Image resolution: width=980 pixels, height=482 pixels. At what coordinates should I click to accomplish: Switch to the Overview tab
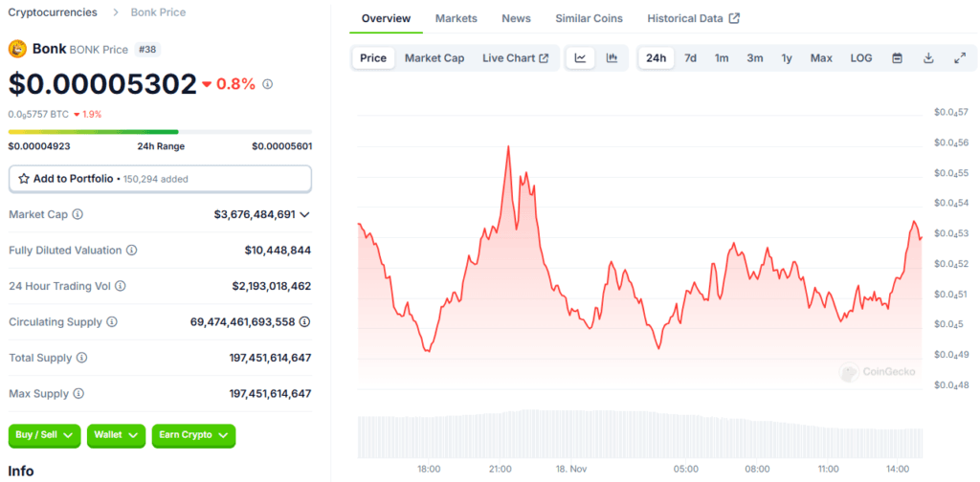click(387, 18)
